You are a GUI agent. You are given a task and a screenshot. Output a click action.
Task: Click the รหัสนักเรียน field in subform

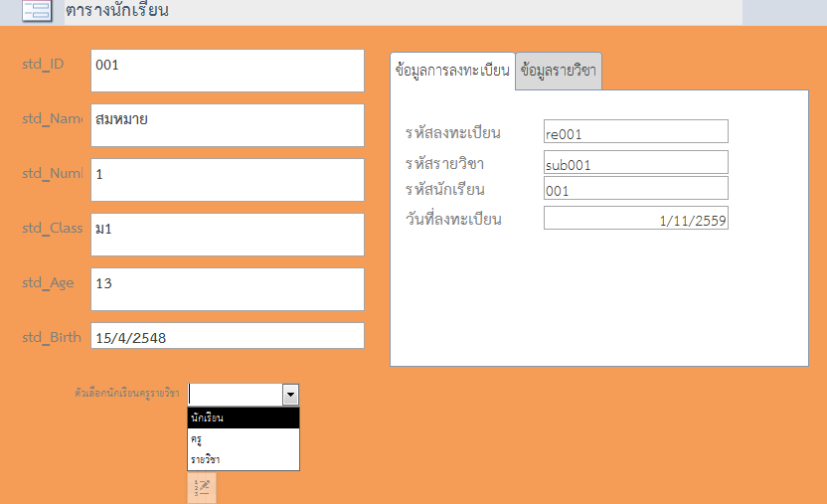click(635, 189)
